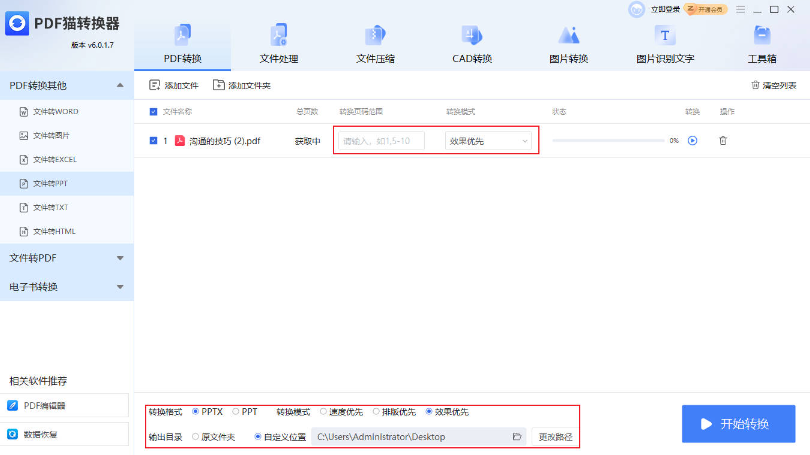Click the PDF file icon in row 1
The height and width of the screenshot is (455, 810).
pyautogui.click(x=180, y=140)
